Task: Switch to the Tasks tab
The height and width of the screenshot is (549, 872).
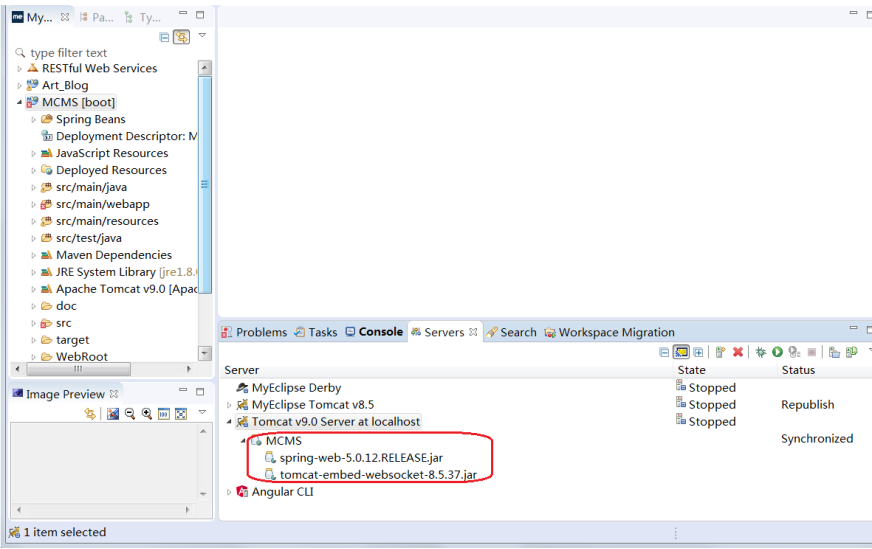Action: click(316, 332)
